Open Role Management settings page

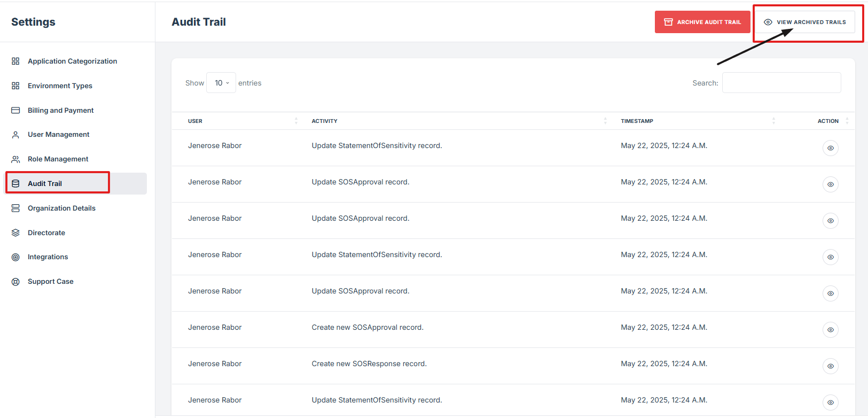(58, 159)
